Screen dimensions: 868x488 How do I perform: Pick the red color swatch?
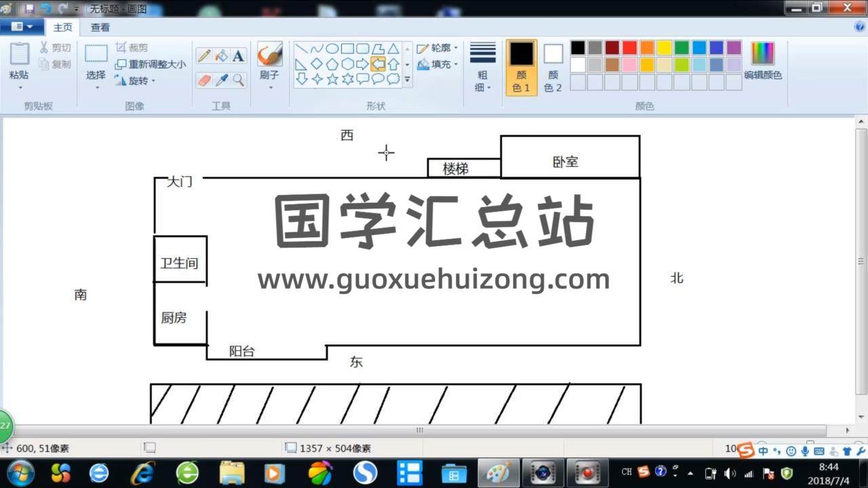(629, 47)
